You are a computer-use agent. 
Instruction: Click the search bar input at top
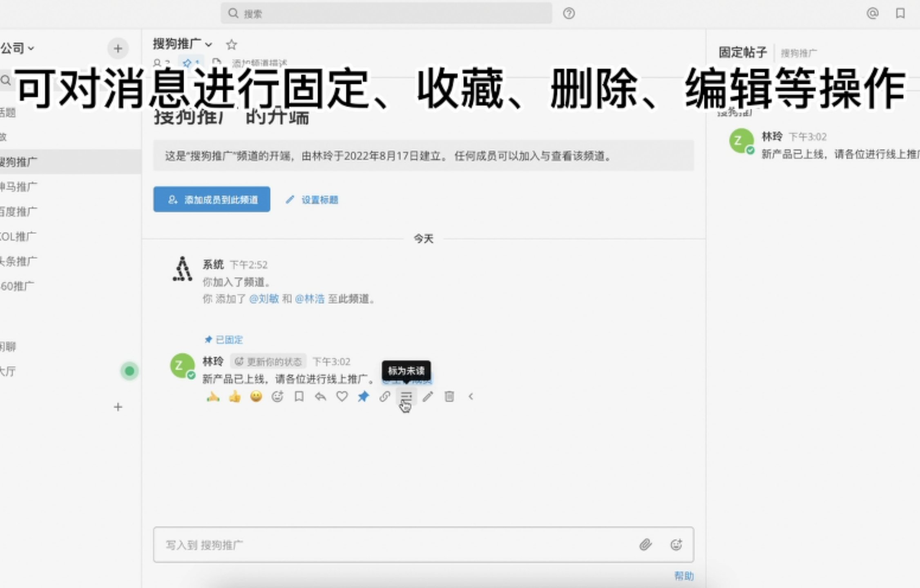(x=386, y=13)
